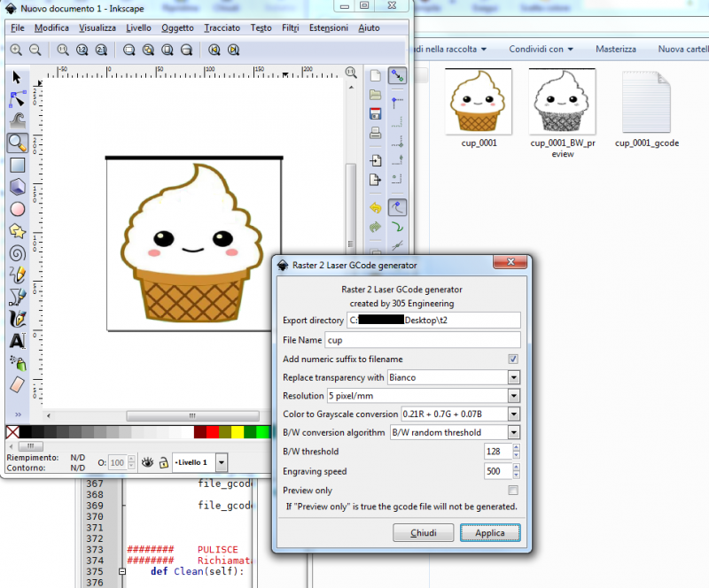This screenshot has height=588, width=709.
Task: Open the Tracciato menu
Action: tap(222, 28)
